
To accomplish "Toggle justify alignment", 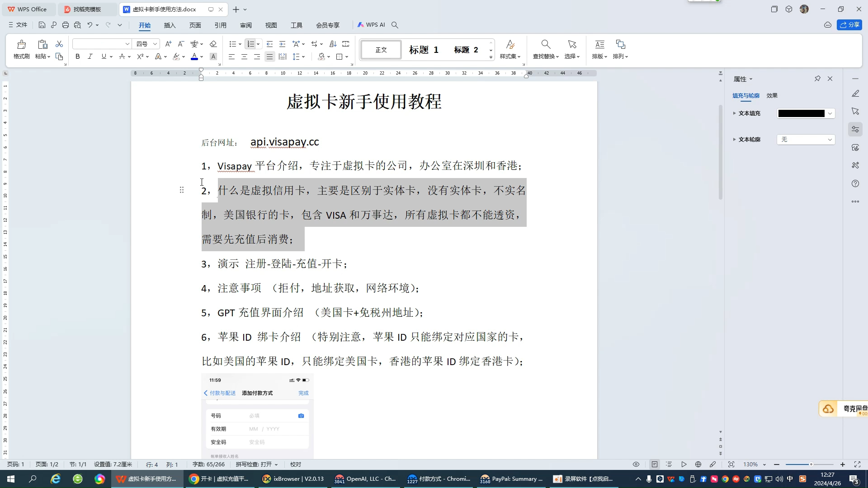I will tap(269, 56).
